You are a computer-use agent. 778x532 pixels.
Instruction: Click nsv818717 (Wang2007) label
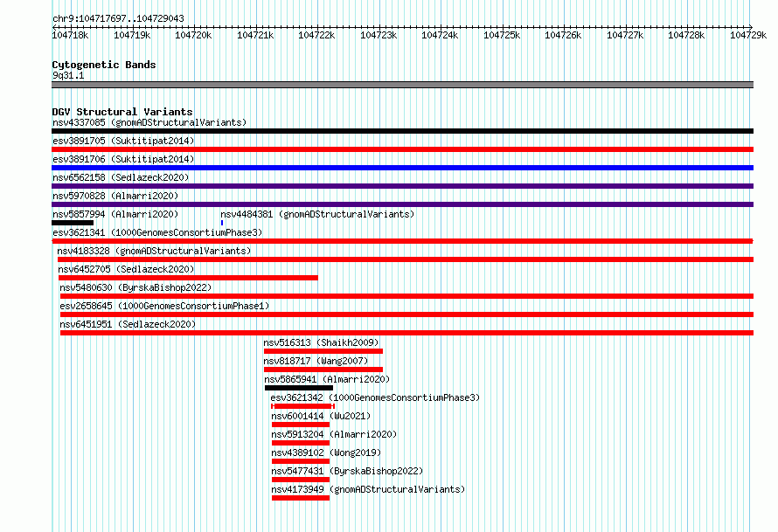[x=316, y=361]
